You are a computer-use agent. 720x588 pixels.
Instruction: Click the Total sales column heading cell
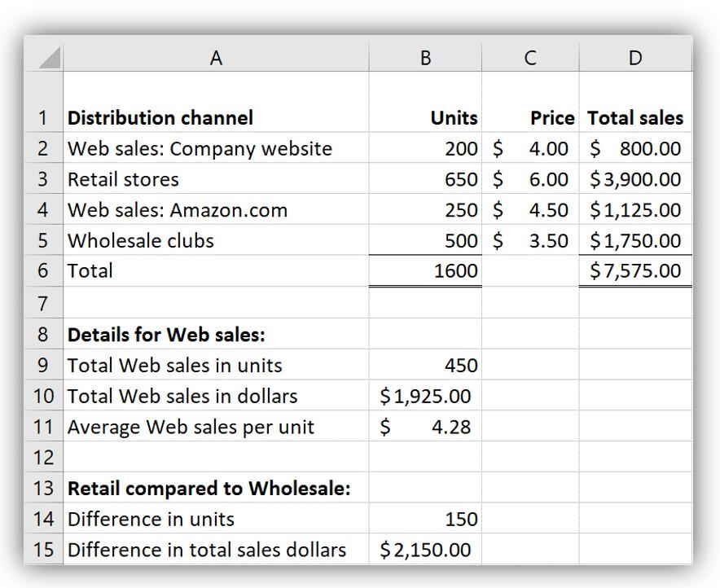635,118
